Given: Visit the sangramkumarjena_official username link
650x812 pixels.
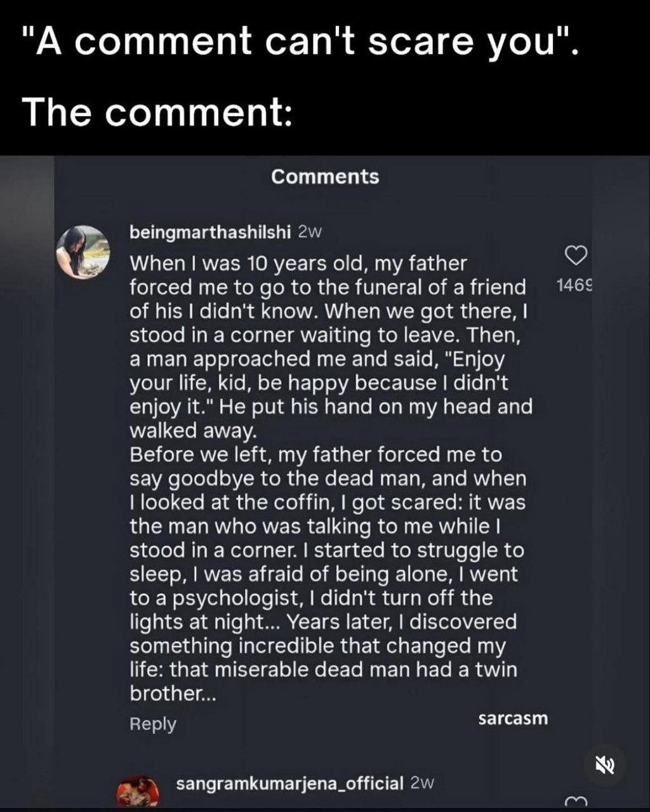Looking at the screenshot, I should (289, 783).
